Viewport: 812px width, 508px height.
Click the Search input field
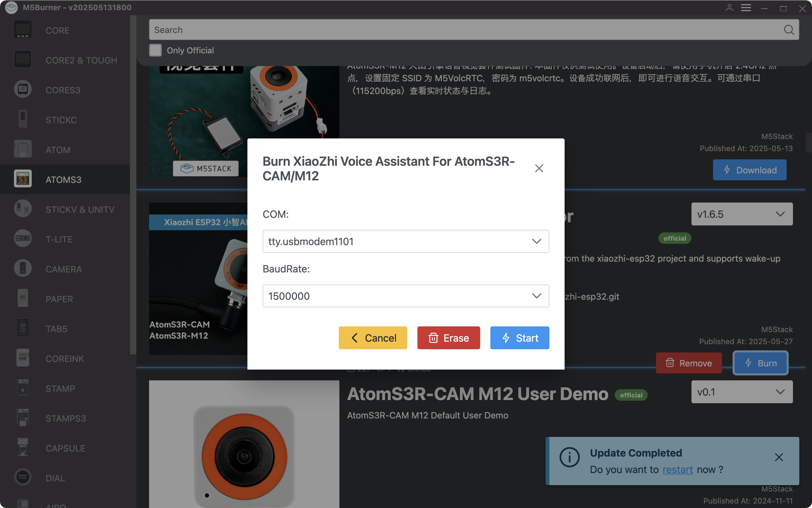[x=474, y=30]
